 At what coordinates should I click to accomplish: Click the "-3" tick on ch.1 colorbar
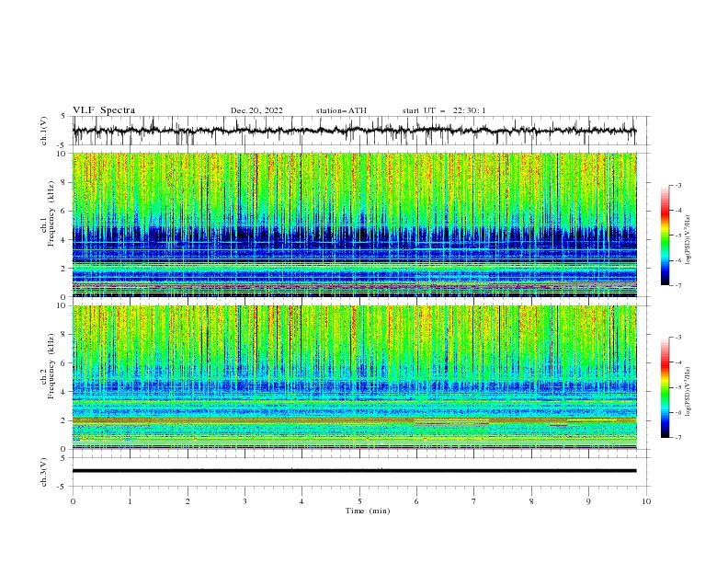tap(678, 185)
